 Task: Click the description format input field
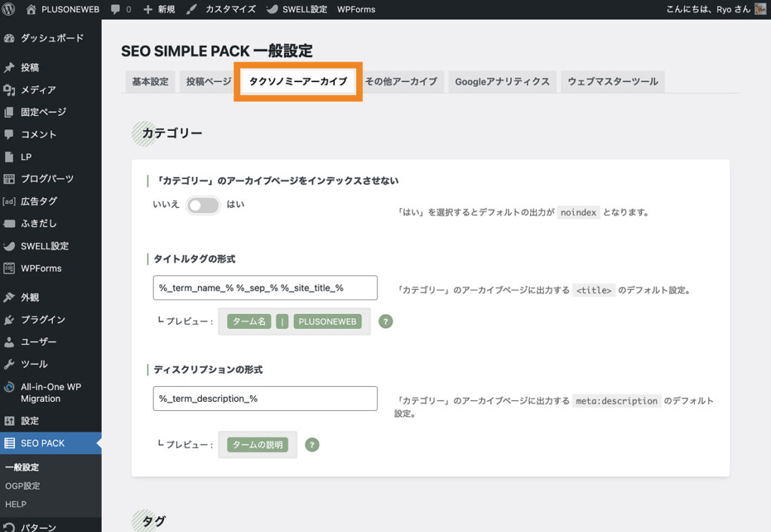(264, 399)
